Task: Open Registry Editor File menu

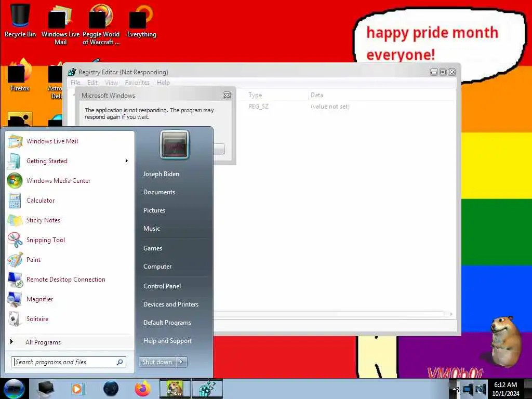Action: 75,83
